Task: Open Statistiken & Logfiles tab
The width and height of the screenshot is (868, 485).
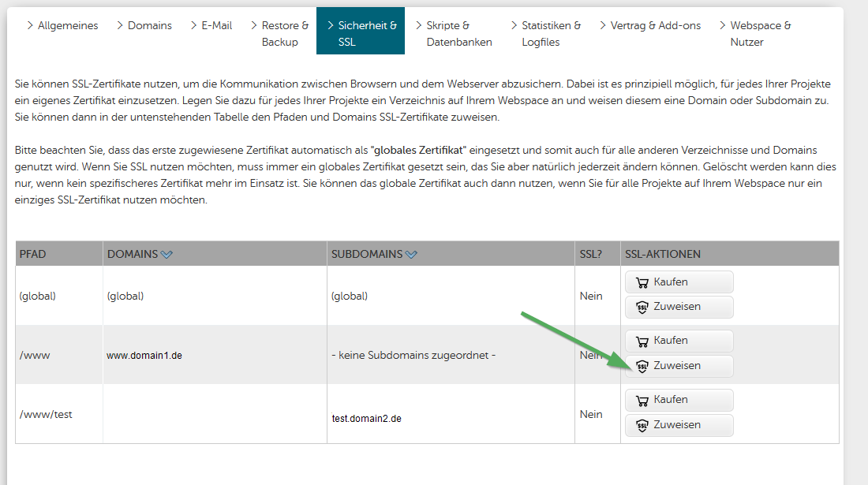Action: (546, 33)
